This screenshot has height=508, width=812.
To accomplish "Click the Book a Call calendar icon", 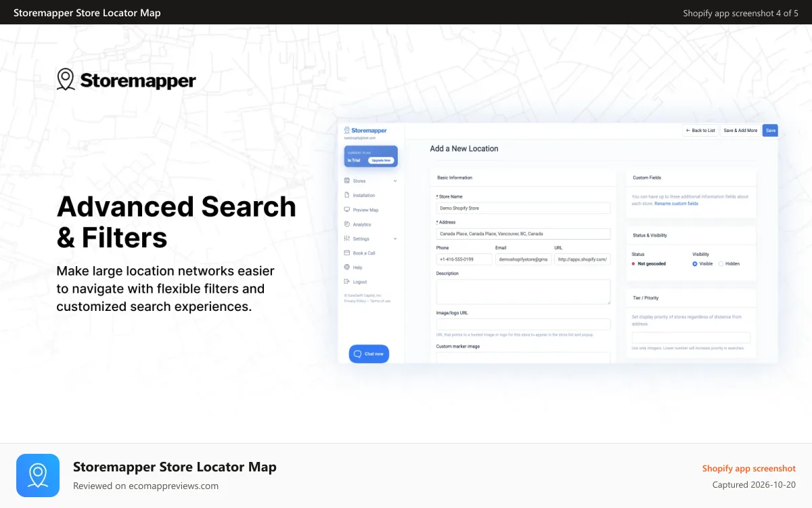I will pyautogui.click(x=346, y=253).
